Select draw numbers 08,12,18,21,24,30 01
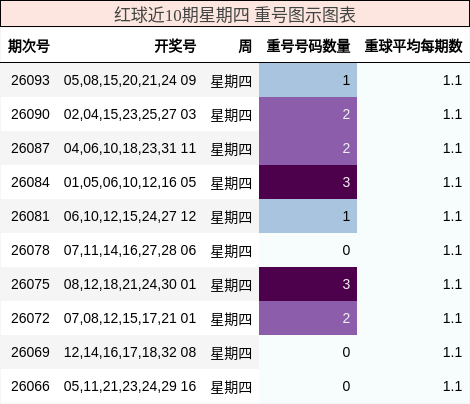This screenshot has height=404, width=470. coord(130,284)
